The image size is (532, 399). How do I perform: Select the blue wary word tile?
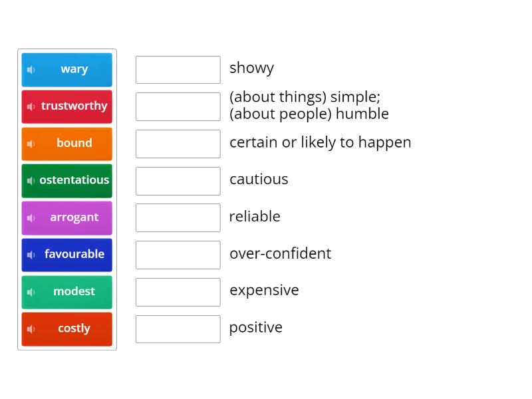(74, 70)
